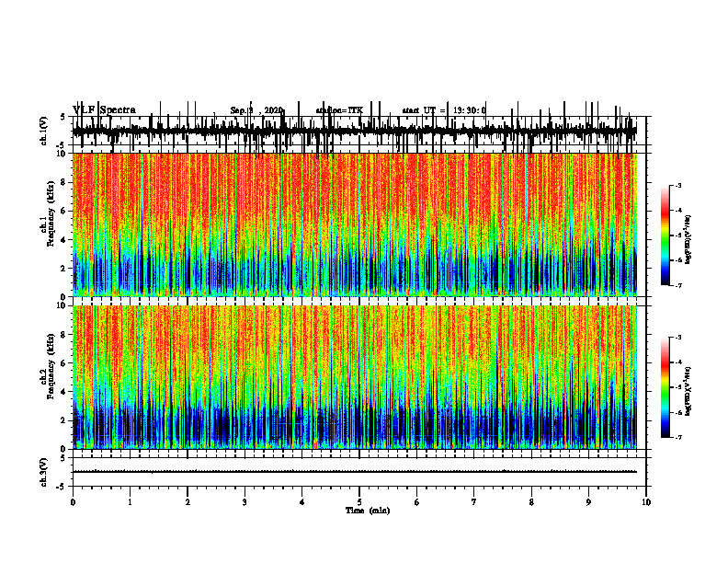Click the '10' kHz tick on ch.2 spectrogram

[x=62, y=305]
